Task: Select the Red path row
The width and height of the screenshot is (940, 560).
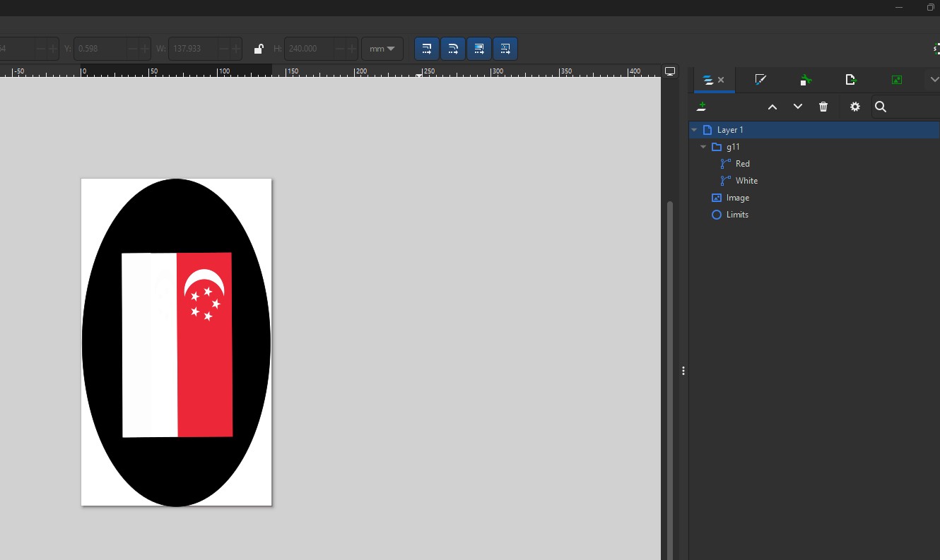Action: point(814,164)
